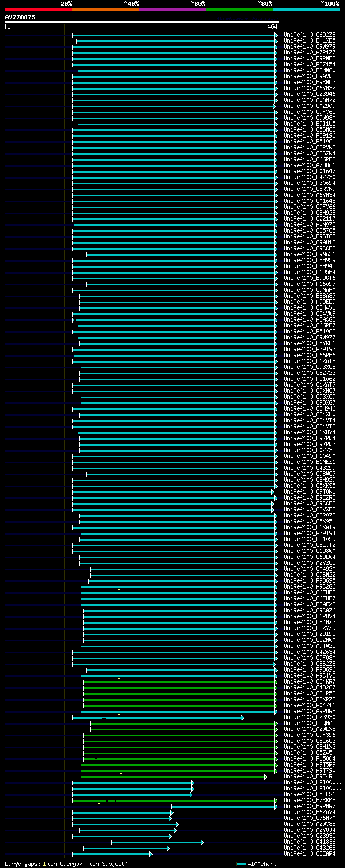Screen dimensions: 345x868
Task: Select the UniRef100_C5YK81 label
Action: (309, 343)
